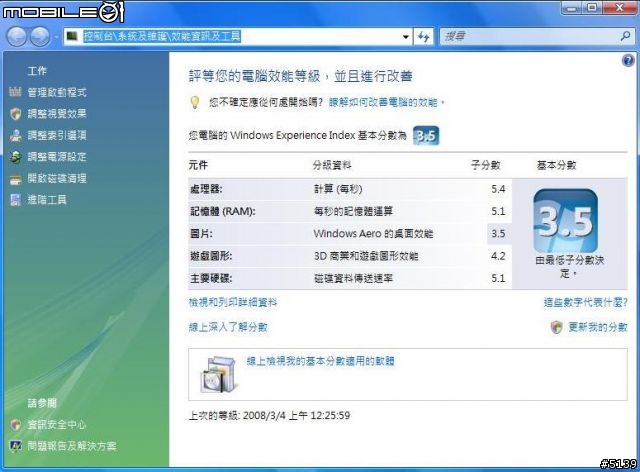Click the 元件 column header
This screenshot has width=640, height=472.
(x=198, y=165)
